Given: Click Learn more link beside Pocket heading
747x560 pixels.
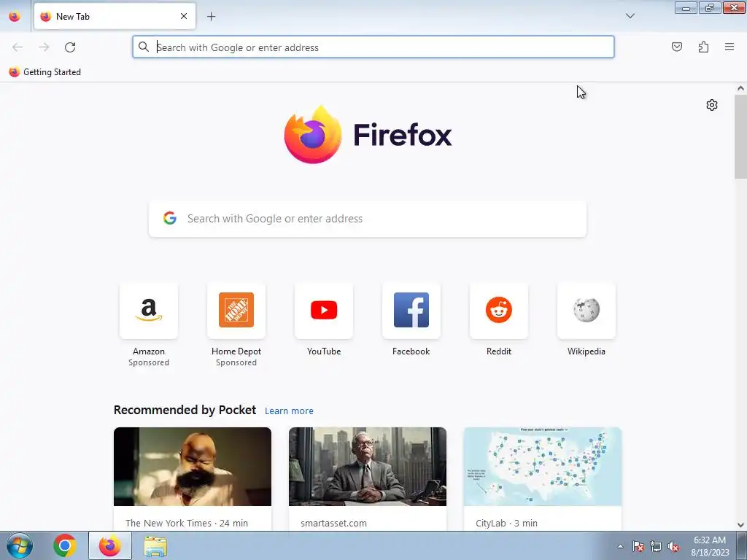Looking at the screenshot, I should click(x=289, y=411).
